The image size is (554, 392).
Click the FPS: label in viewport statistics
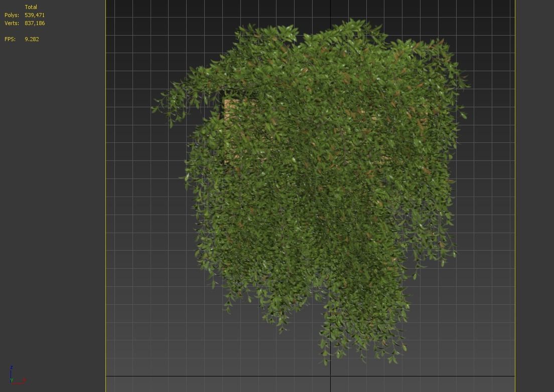click(x=10, y=39)
